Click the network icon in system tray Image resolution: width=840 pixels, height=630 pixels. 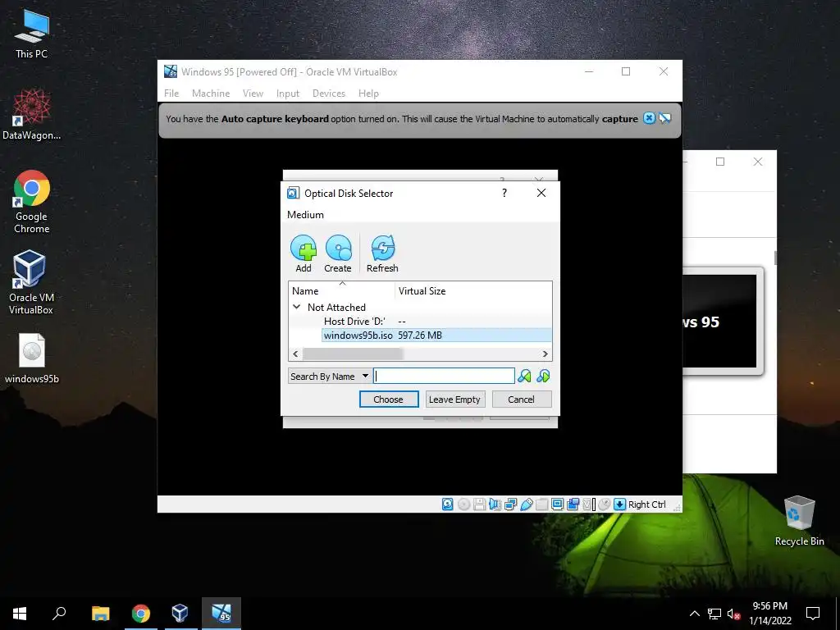point(714,614)
